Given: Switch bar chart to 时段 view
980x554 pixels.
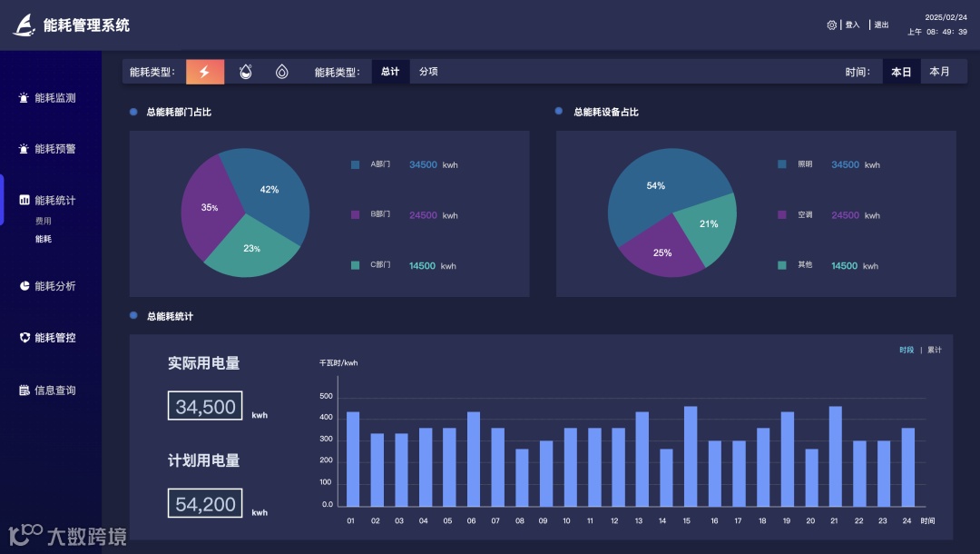Looking at the screenshot, I should (906, 351).
